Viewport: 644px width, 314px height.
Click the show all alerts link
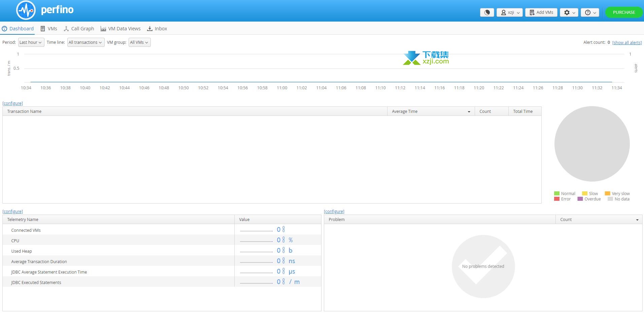click(627, 42)
